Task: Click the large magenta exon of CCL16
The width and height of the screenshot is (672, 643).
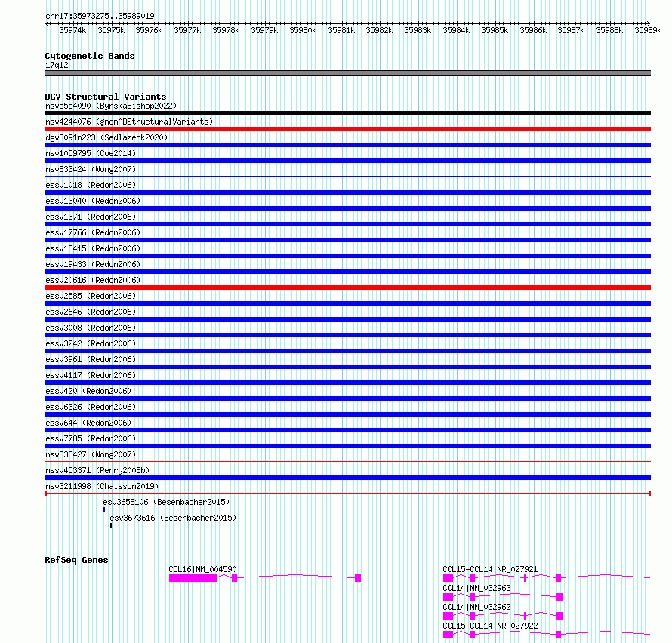Action: [193, 578]
